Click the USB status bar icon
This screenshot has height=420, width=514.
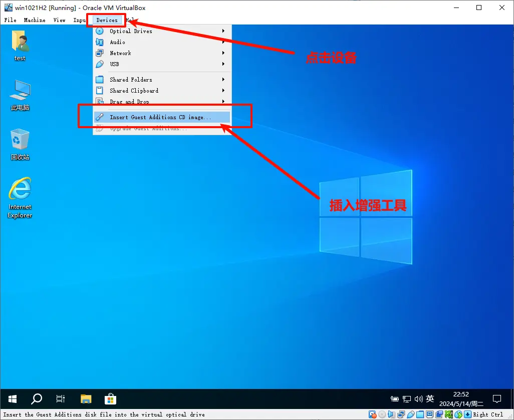pyautogui.click(x=410, y=414)
